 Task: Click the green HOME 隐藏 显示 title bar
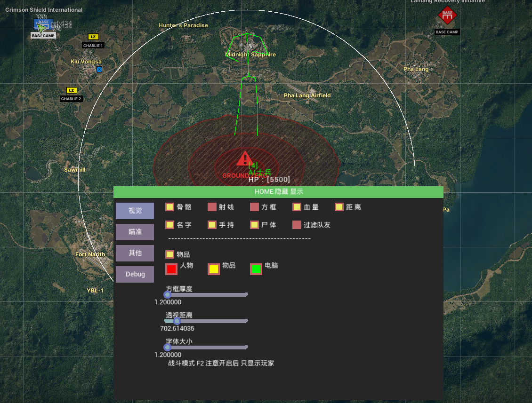click(x=278, y=192)
